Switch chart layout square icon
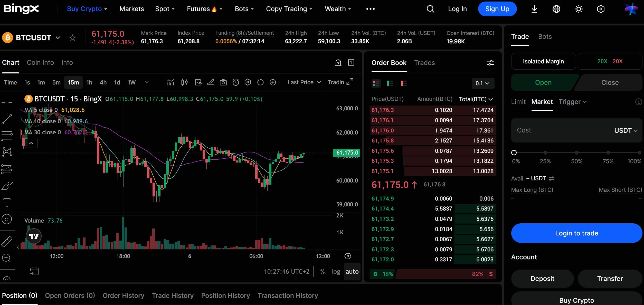The image size is (644, 305). coord(351,62)
